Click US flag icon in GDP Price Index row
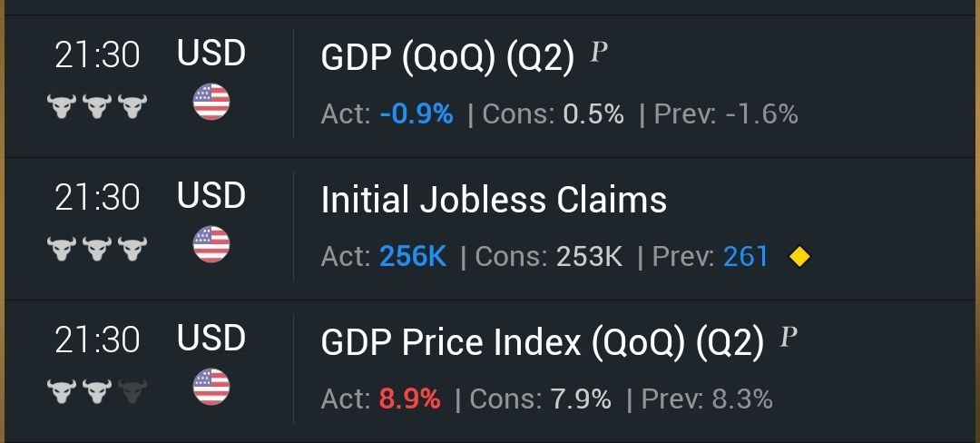This screenshot has height=443, width=980. 211,387
